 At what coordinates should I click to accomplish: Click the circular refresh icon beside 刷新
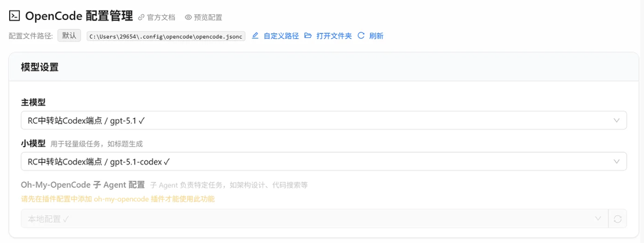[361, 35]
